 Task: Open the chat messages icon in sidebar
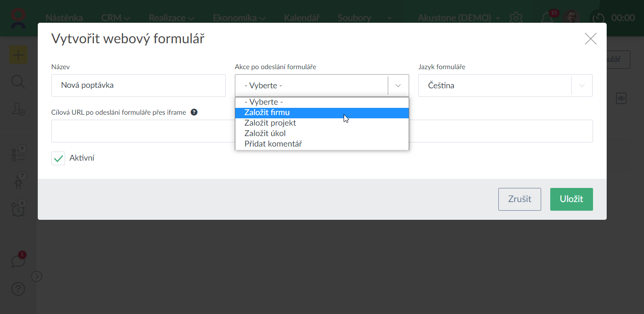tap(18, 261)
